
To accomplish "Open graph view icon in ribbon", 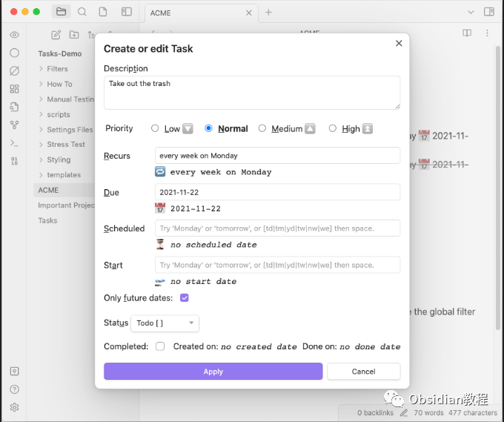I will pos(14,125).
